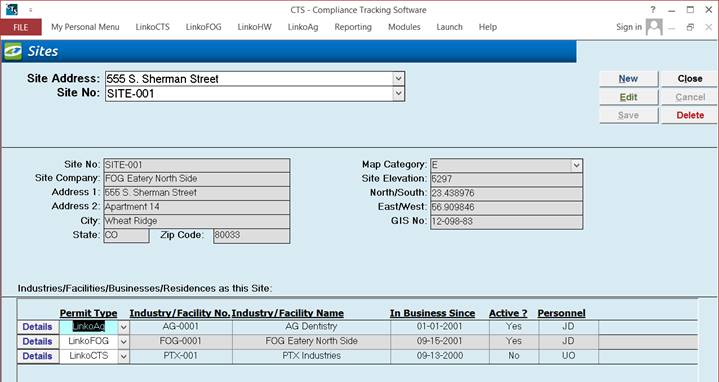Open the Map Category dropdown

coord(576,165)
